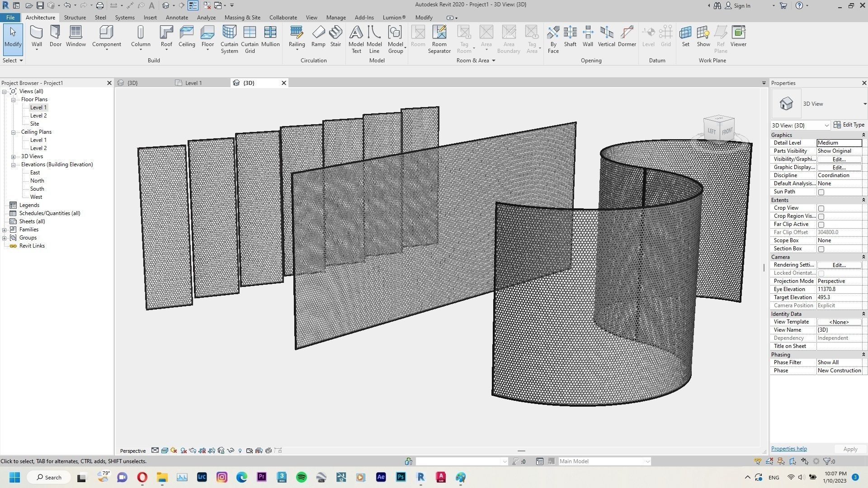This screenshot has width=868, height=488.
Task: Select the Window tool
Action: click(75, 36)
